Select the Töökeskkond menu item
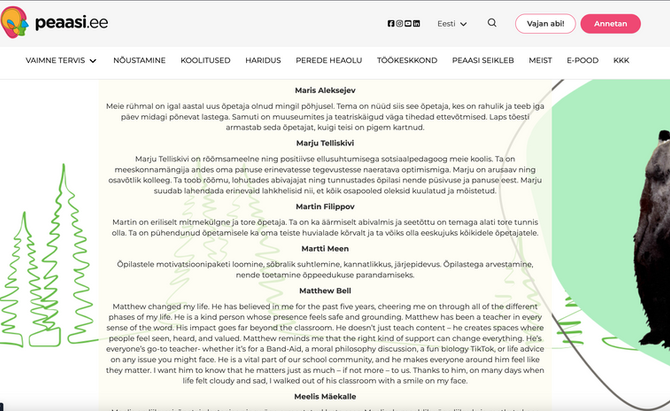The height and width of the screenshot is (411, 670). click(x=407, y=61)
